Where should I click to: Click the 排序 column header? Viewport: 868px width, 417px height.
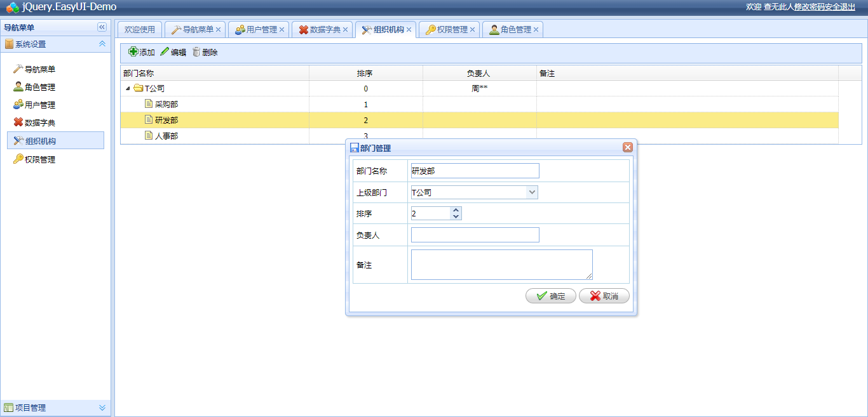[366, 73]
